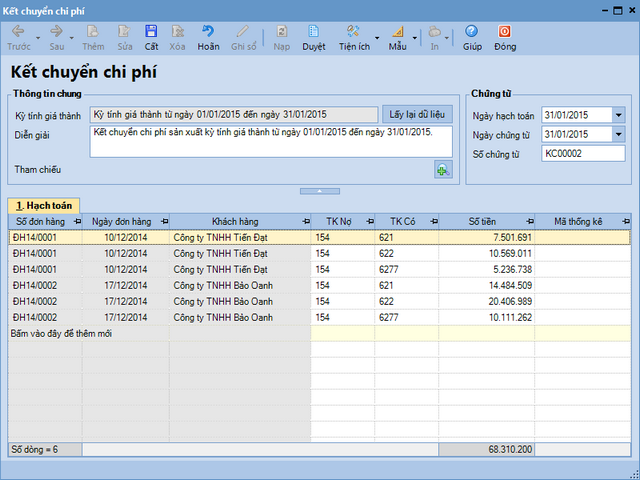Image resolution: width=640 pixels, height=480 pixels.
Task: Click the Xóa (delete) toolbar icon
Action: (x=178, y=31)
